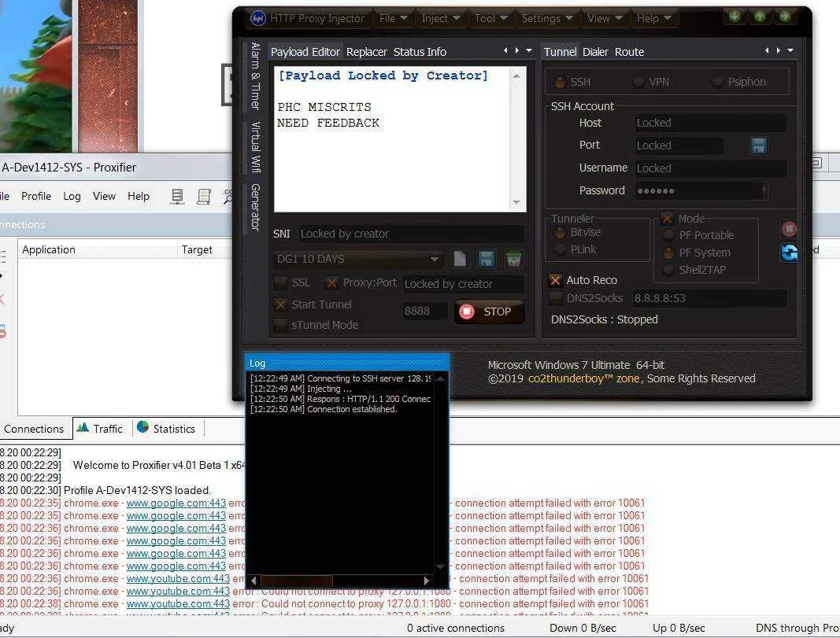The height and width of the screenshot is (638, 840).
Task: Click Log panel scroll left arrow
Action: (253, 581)
